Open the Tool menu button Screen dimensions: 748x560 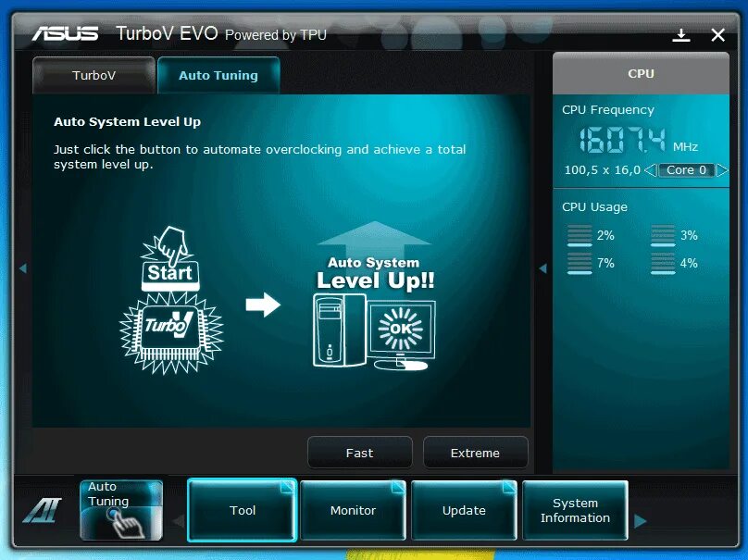coord(243,510)
